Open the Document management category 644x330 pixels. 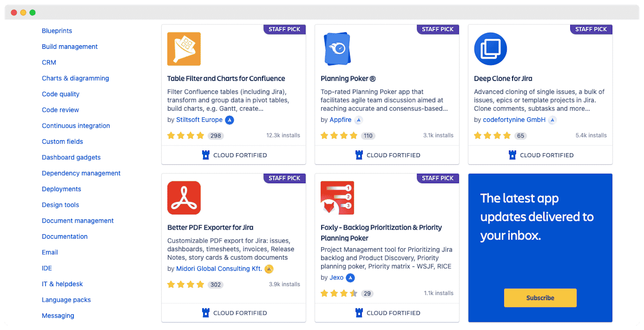(78, 221)
